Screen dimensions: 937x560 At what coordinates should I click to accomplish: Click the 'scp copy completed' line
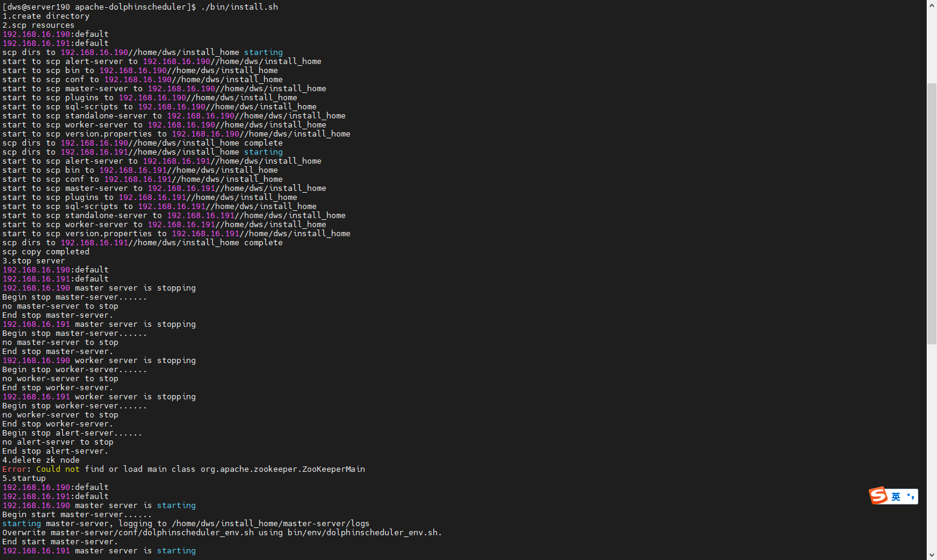(x=46, y=252)
